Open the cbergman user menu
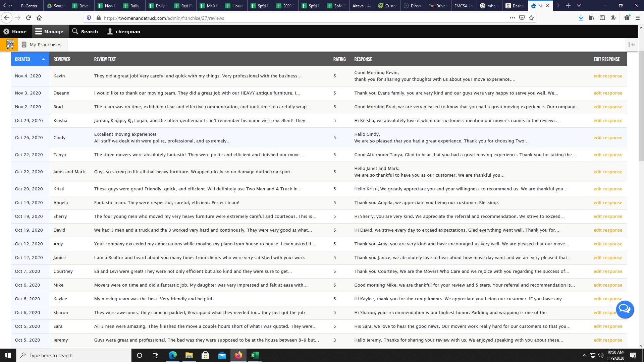Image resolution: width=644 pixels, height=362 pixels. coord(123,32)
